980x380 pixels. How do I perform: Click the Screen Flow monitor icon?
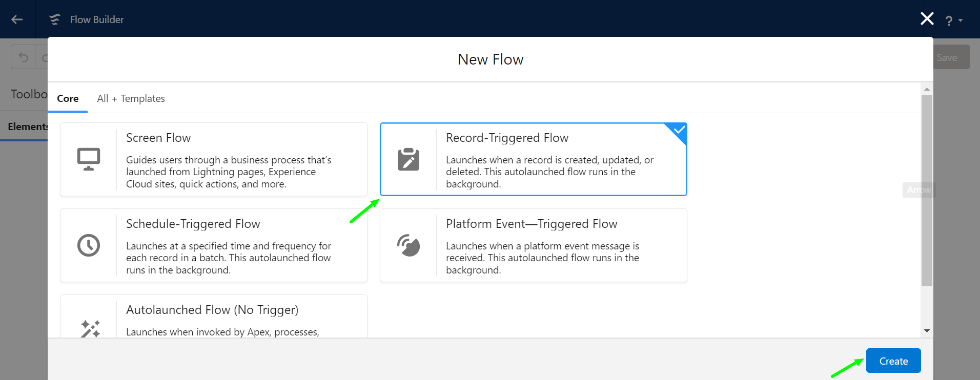(89, 159)
